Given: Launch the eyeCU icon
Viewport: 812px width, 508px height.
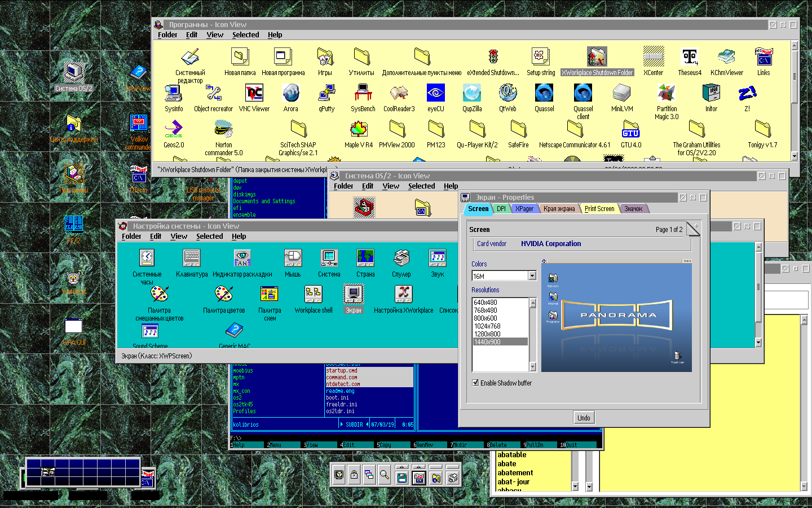Looking at the screenshot, I should click(435, 93).
